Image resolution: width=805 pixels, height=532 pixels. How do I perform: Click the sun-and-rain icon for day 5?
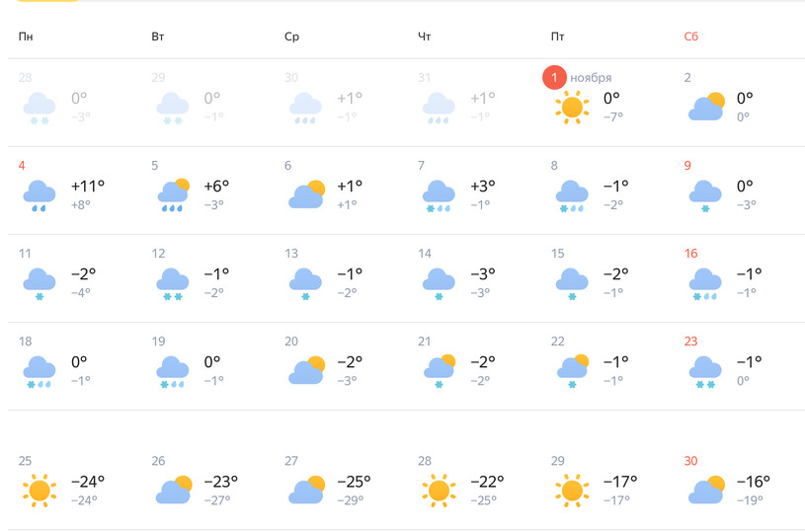(x=173, y=195)
